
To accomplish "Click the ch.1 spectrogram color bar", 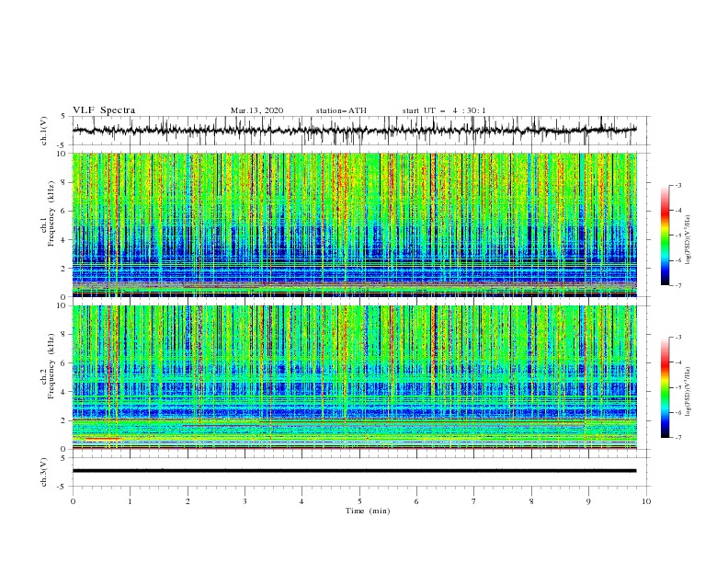I will point(665,236).
